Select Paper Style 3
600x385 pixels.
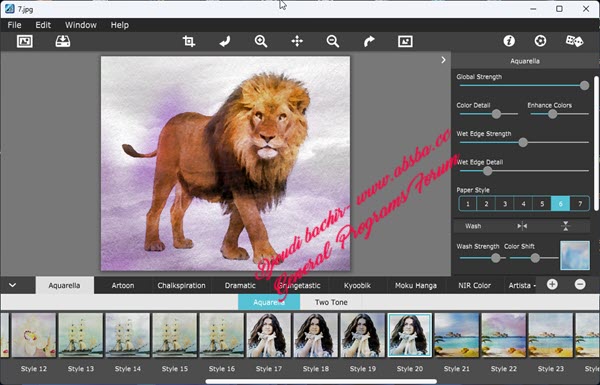click(x=505, y=204)
